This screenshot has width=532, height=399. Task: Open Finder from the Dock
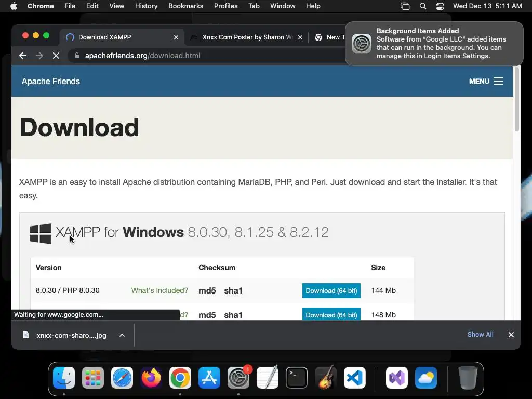click(64, 378)
